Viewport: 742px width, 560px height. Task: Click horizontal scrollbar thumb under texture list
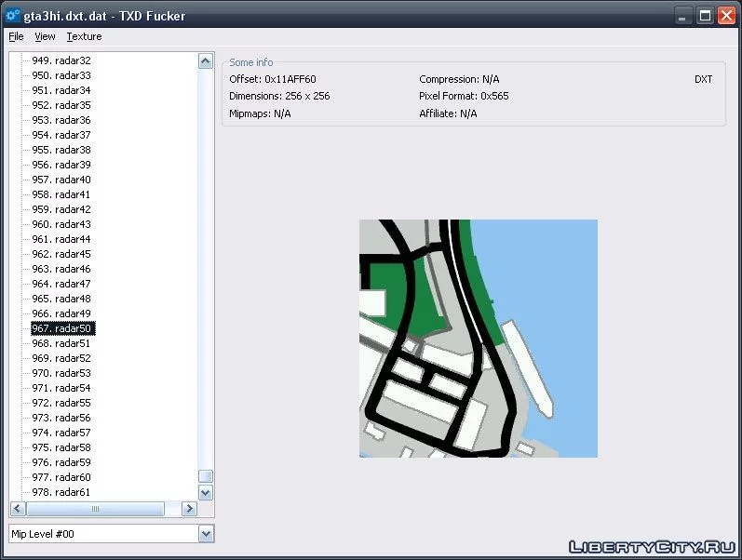click(x=95, y=509)
